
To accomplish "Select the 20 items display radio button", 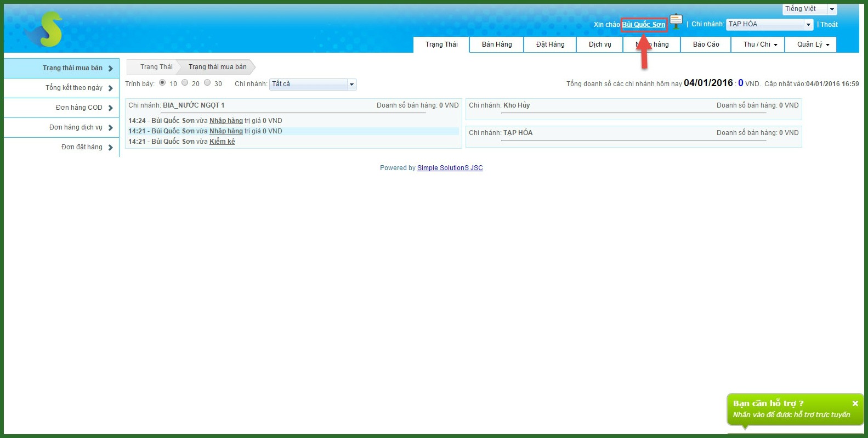I will (185, 83).
